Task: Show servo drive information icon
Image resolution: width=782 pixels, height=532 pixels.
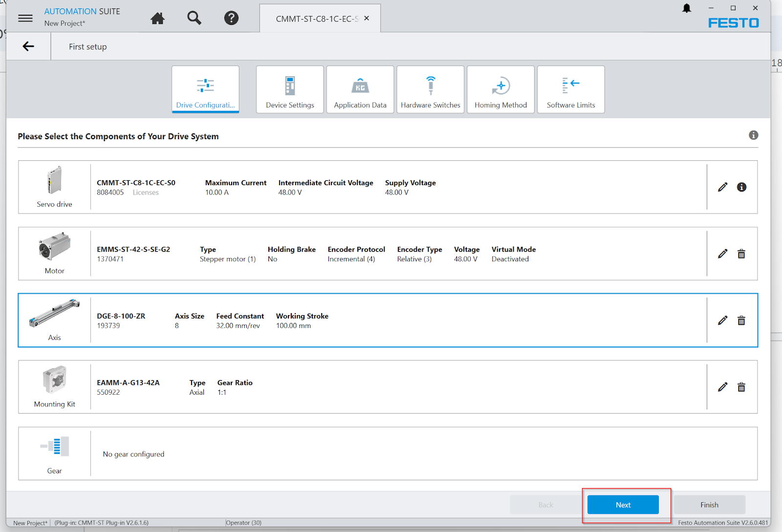Action: (x=741, y=187)
